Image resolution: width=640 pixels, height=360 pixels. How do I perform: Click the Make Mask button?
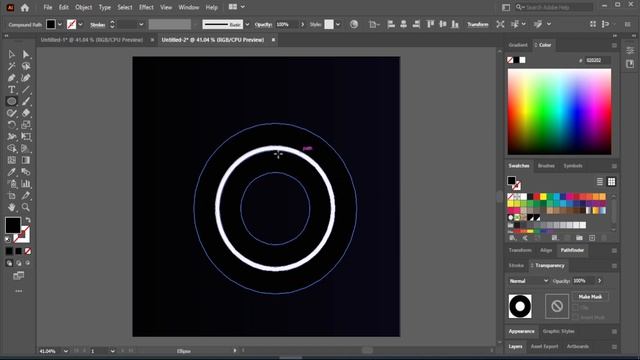[x=590, y=297]
